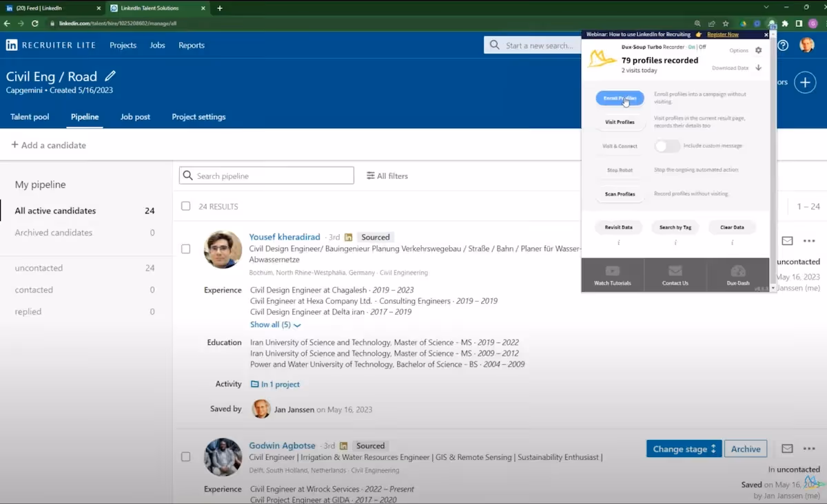827x504 pixels.
Task: Click the LinkedIn Recruiter Lite logo
Action: pos(52,45)
